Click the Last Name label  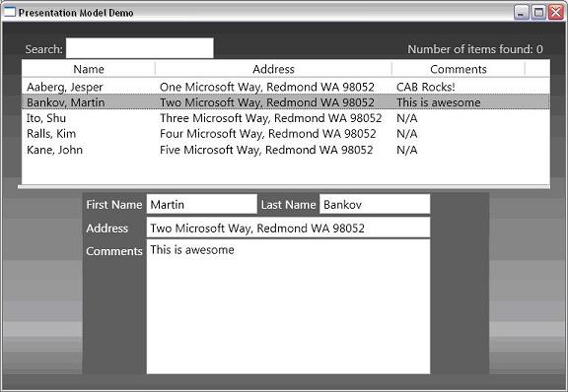tap(288, 205)
